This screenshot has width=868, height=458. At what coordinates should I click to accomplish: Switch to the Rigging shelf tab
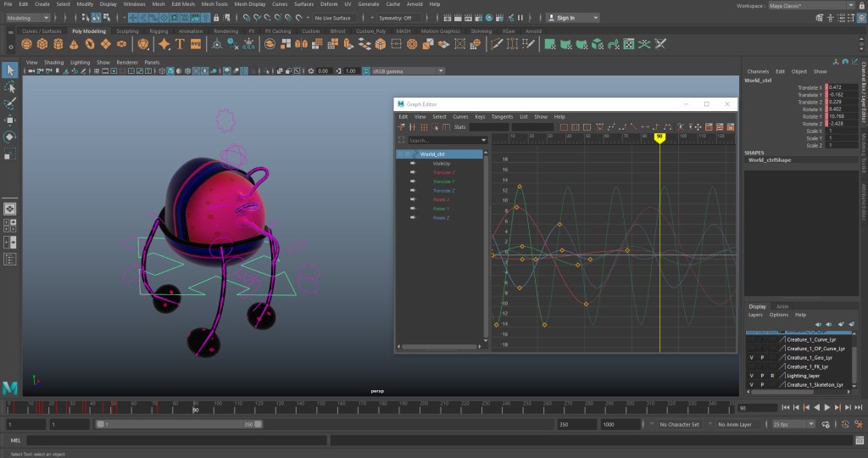click(159, 31)
